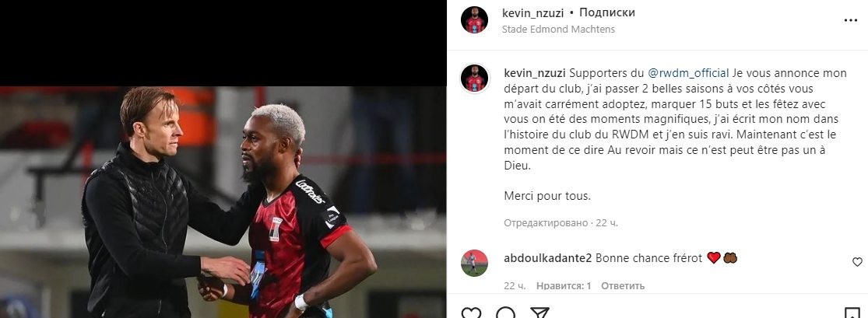Viewport: 868px width, 318px height.
Task: Open the three-dot more options menu
Action: point(850,20)
